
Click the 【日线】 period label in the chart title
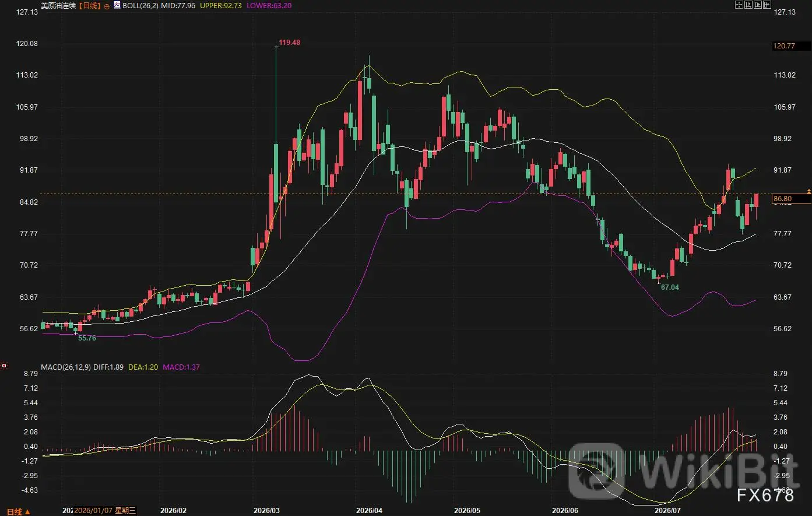pos(89,5)
